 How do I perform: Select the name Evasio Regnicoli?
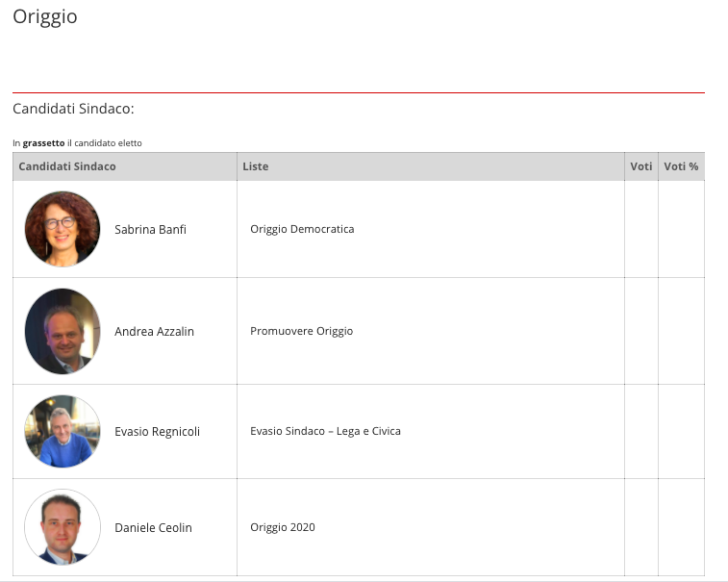pos(157,432)
